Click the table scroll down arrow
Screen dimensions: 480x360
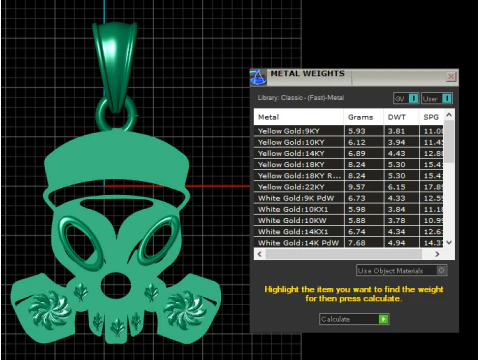coord(449,242)
